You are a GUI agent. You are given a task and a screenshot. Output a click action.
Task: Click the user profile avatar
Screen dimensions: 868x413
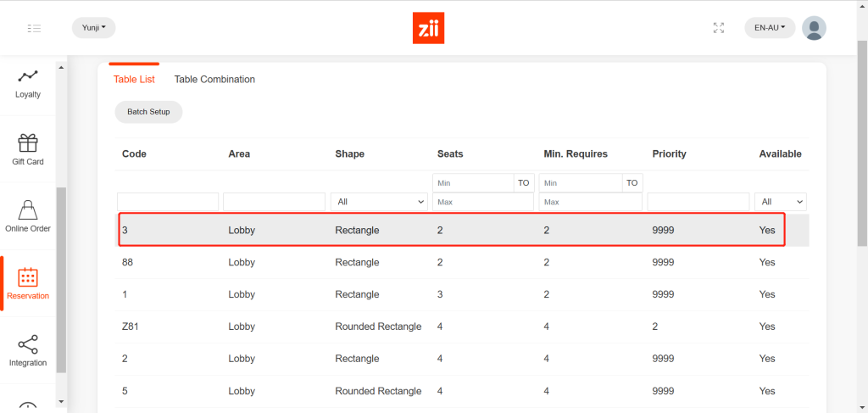[814, 28]
